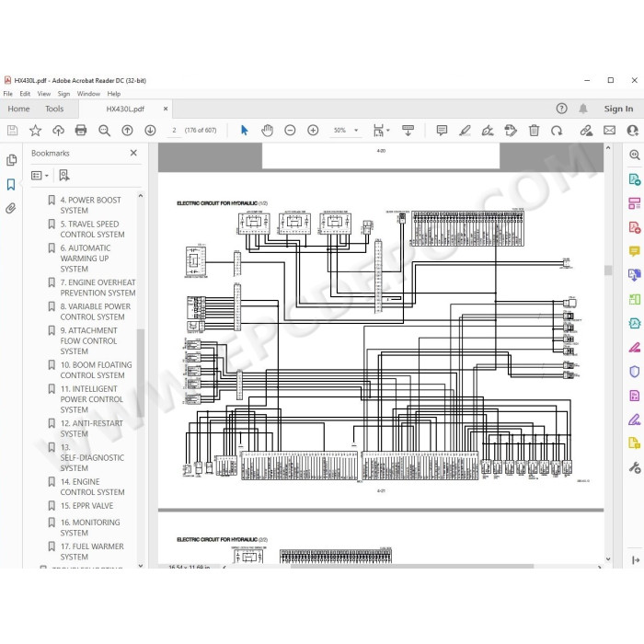Open bookmark 11. INTELLIGENT POWER CONTROL SYSTEM

[x=91, y=398]
